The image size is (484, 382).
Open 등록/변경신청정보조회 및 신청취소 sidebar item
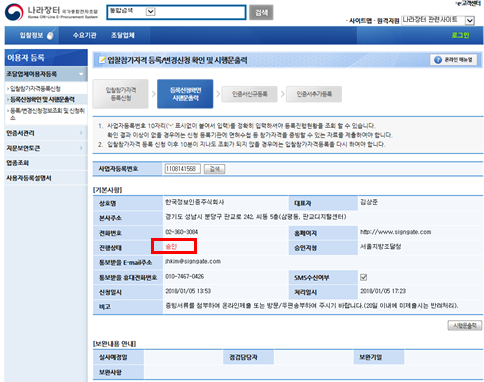coord(47,114)
